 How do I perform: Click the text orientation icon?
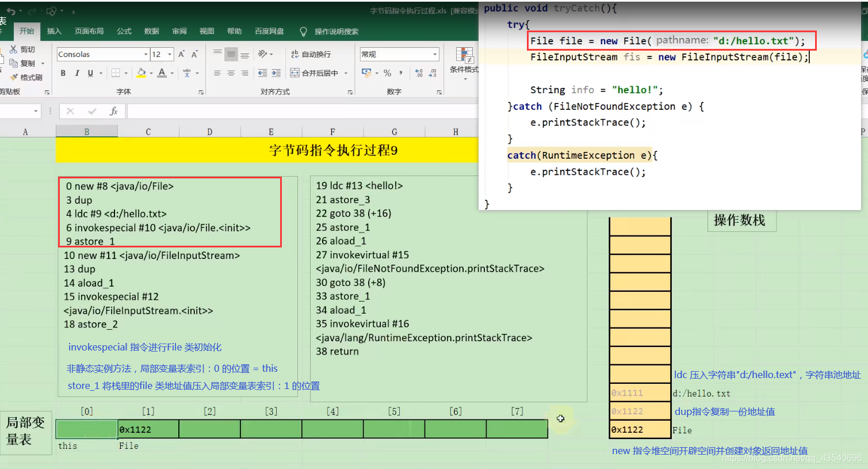coord(262,54)
